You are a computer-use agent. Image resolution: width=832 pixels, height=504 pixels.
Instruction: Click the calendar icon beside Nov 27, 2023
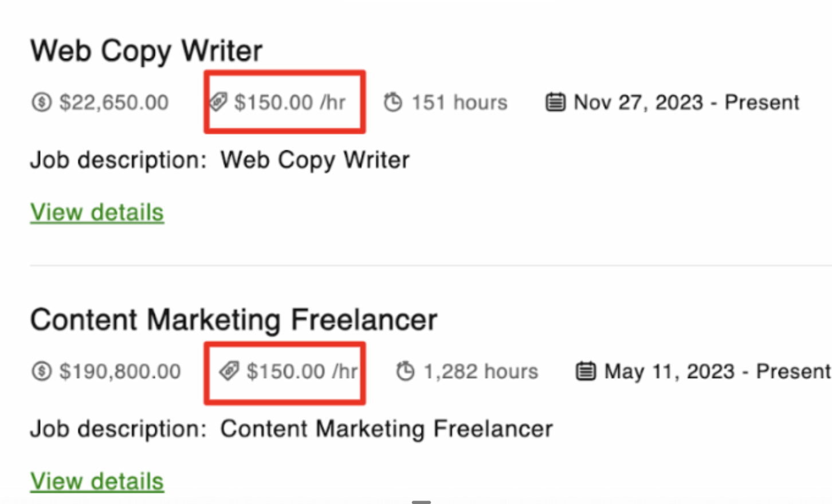[x=555, y=102]
